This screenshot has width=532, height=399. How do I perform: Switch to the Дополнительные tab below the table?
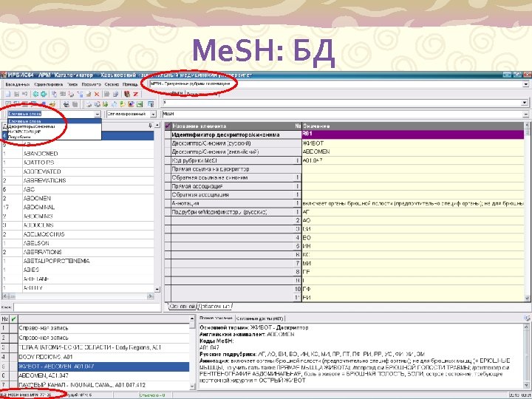coord(214,307)
